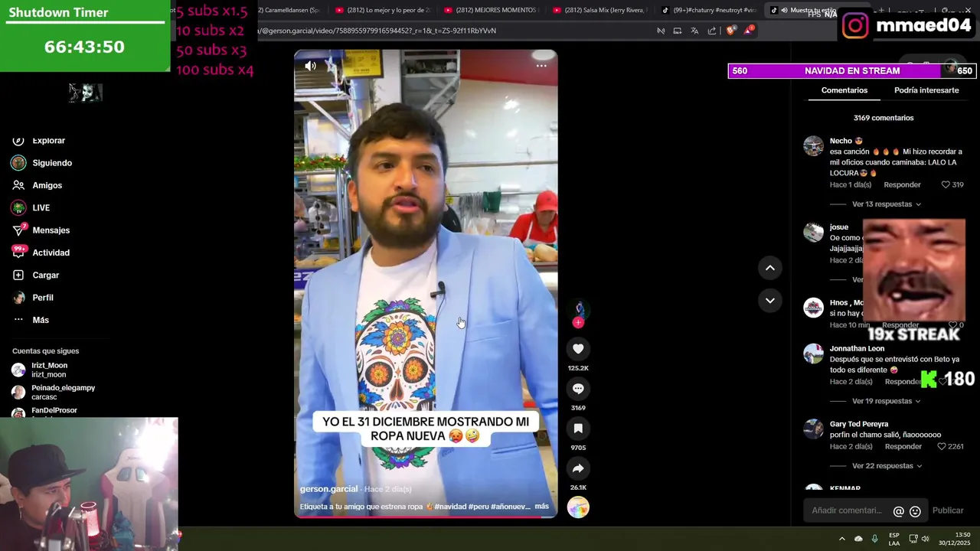The image size is (980, 551).
Task: Like the video with the heart icon
Action: (x=578, y=349)
